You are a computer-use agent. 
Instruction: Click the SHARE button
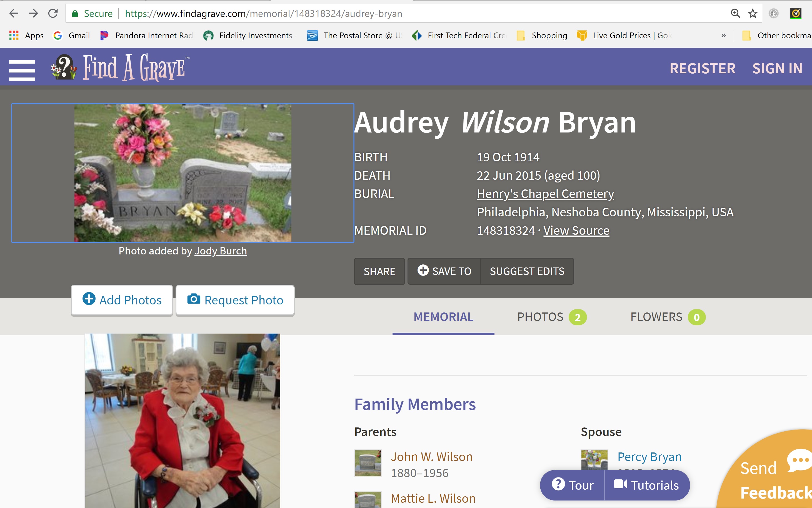pyautogui.click(x=379, y=271)
